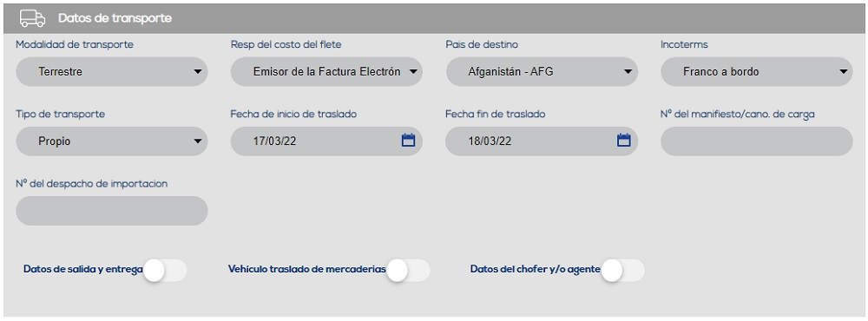
Task: Enable Datos de salida y entrega switch
Action: coord(165,271)
